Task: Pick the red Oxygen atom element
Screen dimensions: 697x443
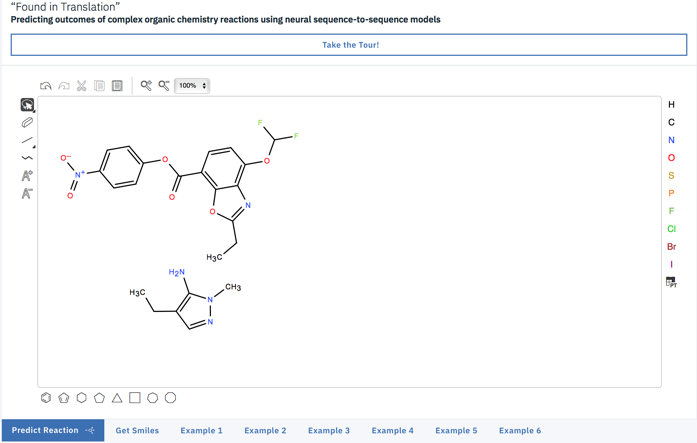Action: [x=671, y=158]
